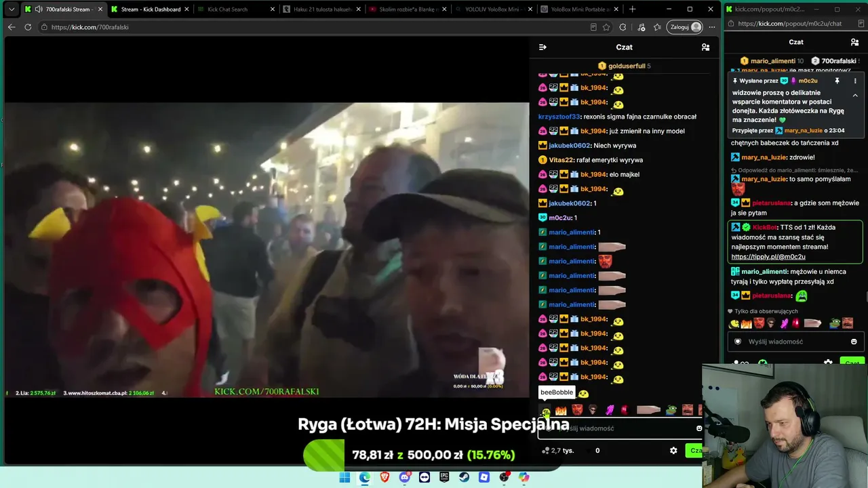Insert sunglasses guy emote in main chat
Image resolution: width=868 pixels, height=488 pixels.
coord(593,410)
